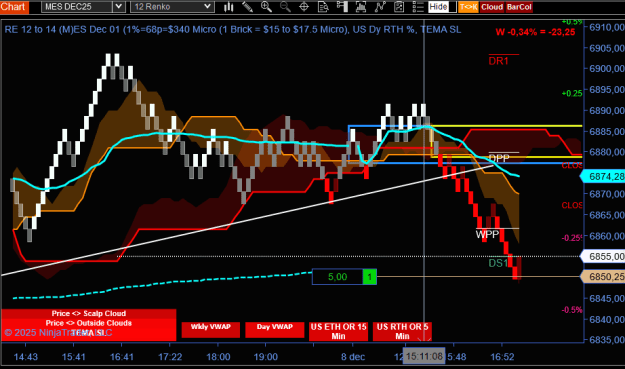
Task: Click the 19:00 time axis label
Action: [265, 357]
